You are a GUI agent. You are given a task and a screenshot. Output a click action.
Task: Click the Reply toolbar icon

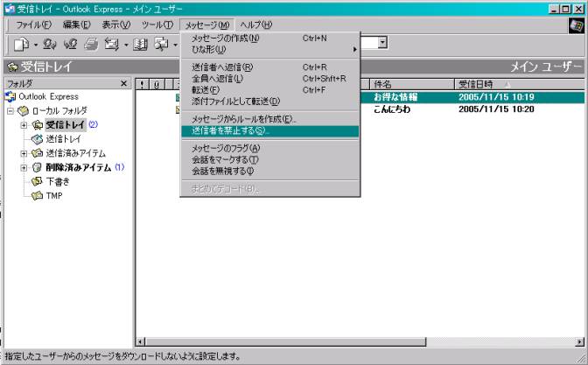49,45
